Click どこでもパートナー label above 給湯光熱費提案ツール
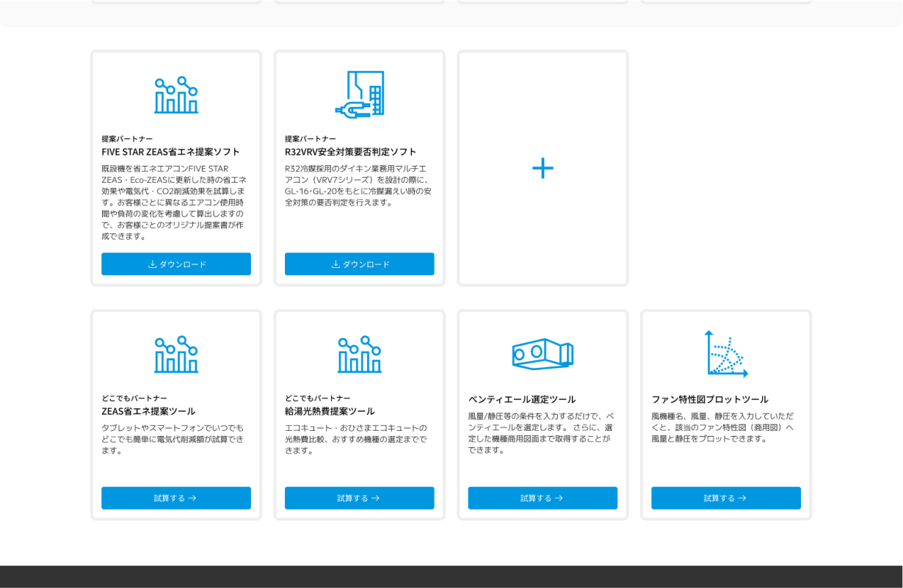The image size is (903, 588). 318,398
